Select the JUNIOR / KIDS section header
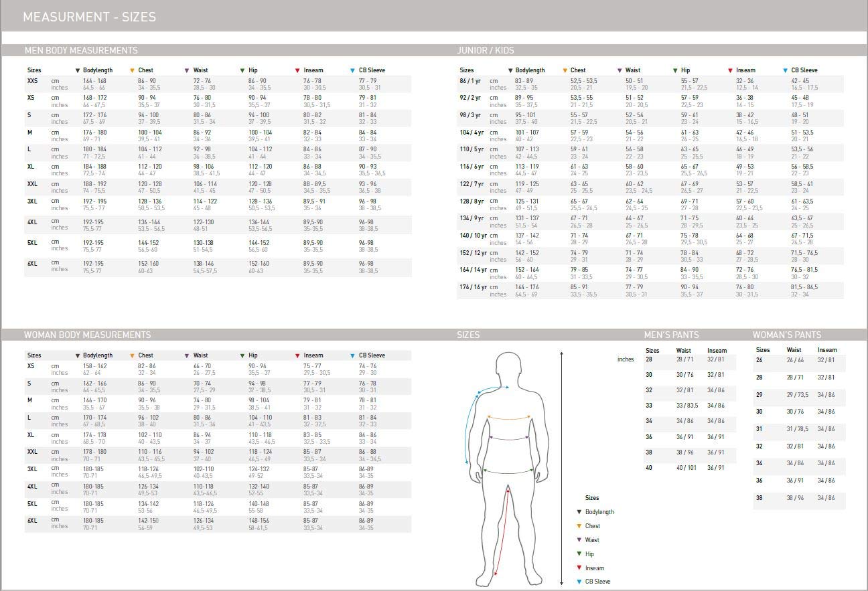The image size is (868, 591). click(486, 50)
